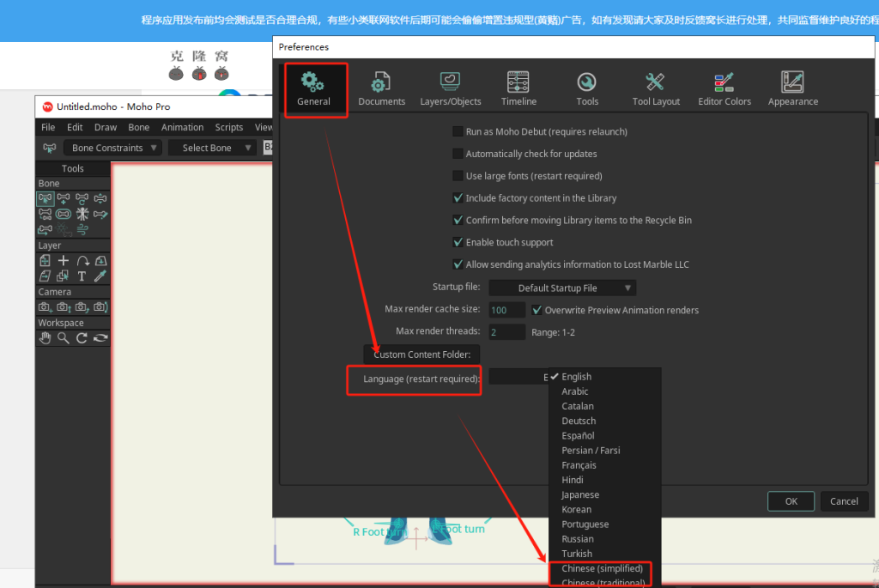879x588 pixels.
Task: Pick Japanese from the language list
Action: coord(604,495)
